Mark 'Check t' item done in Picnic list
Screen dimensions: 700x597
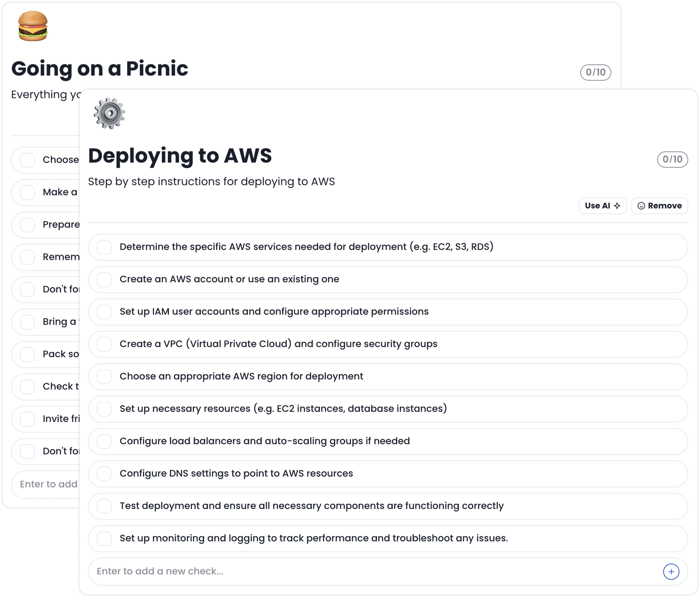point(27,387)
